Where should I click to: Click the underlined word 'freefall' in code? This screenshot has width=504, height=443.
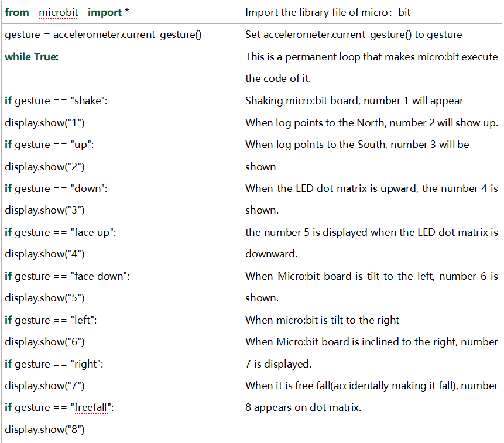[91, 408]
